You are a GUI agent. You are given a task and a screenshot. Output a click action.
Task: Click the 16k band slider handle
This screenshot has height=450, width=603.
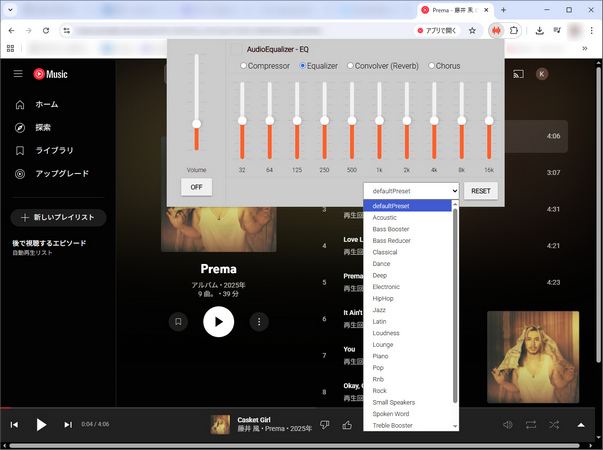(489, 120)
